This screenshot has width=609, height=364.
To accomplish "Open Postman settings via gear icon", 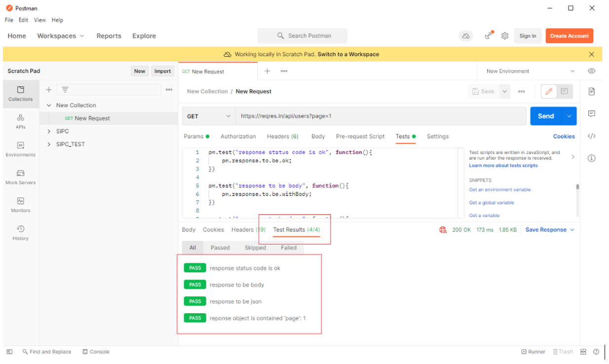I will [x=504, y=36].
